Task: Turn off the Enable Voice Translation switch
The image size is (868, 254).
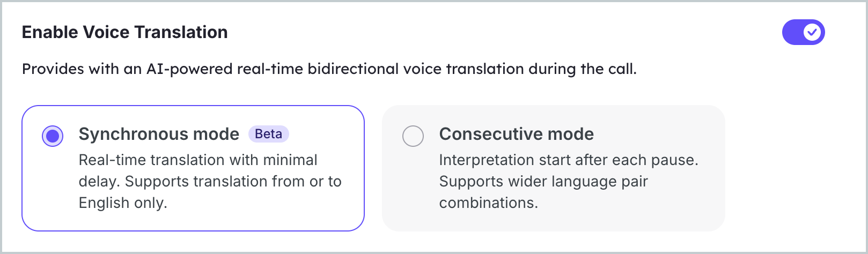Action: coord(803,33)
